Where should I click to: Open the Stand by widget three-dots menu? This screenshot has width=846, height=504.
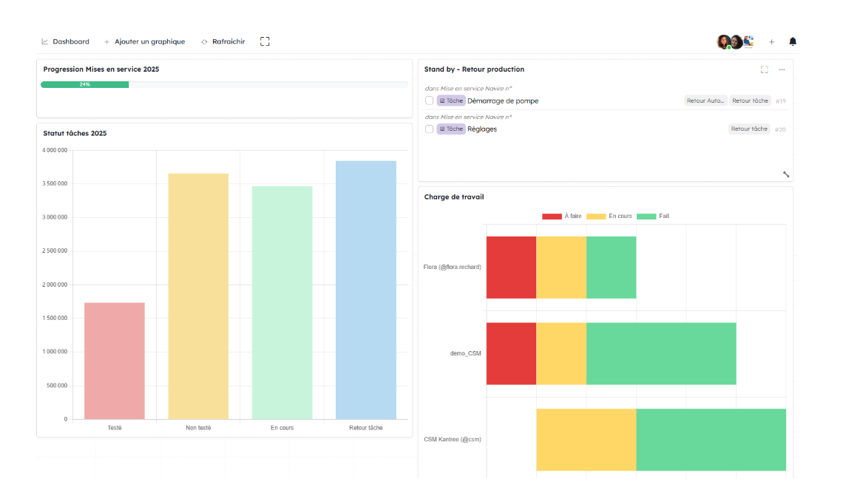click(x=782, y=69)
